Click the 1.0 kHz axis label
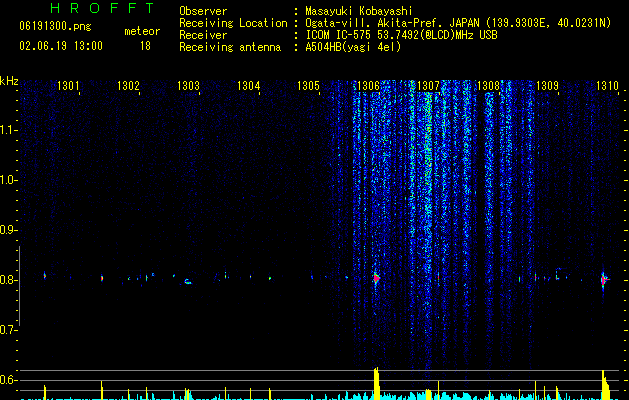 pyautogui.click(x=8, y=180)
